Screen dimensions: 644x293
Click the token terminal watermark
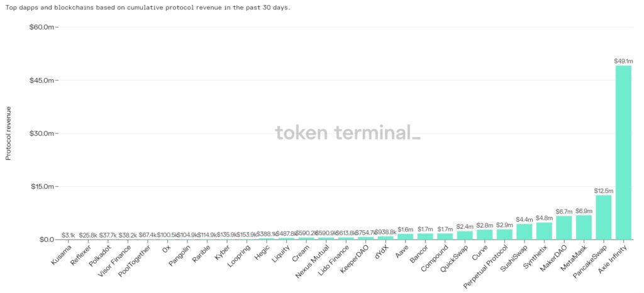(347, 133)
